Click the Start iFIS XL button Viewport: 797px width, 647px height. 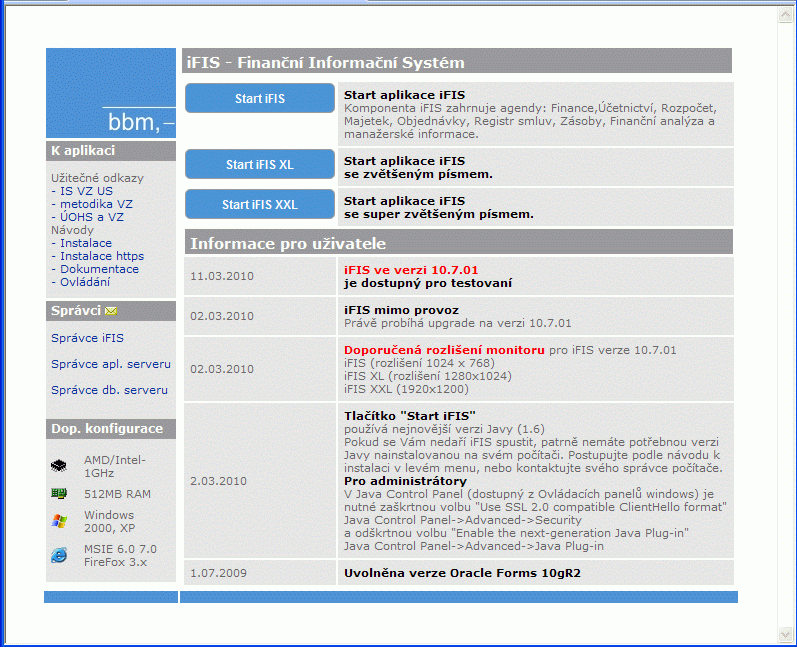point(260,164)
